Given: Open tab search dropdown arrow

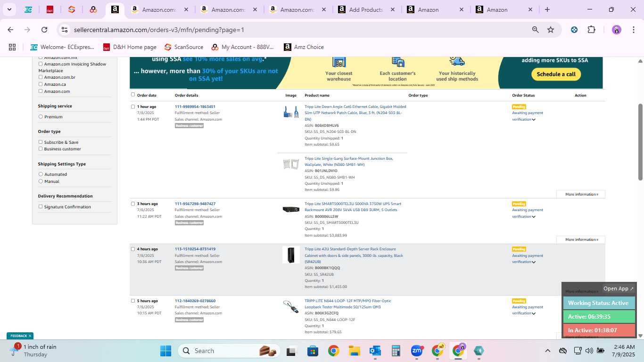Looking at the screenshot, I should [x=9, y=9].
